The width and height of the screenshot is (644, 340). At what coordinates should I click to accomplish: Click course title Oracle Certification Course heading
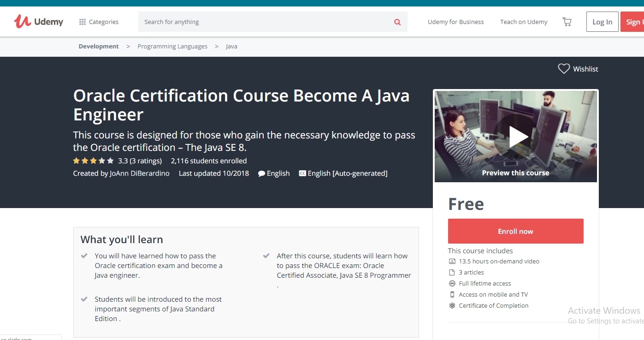point(242,105)
